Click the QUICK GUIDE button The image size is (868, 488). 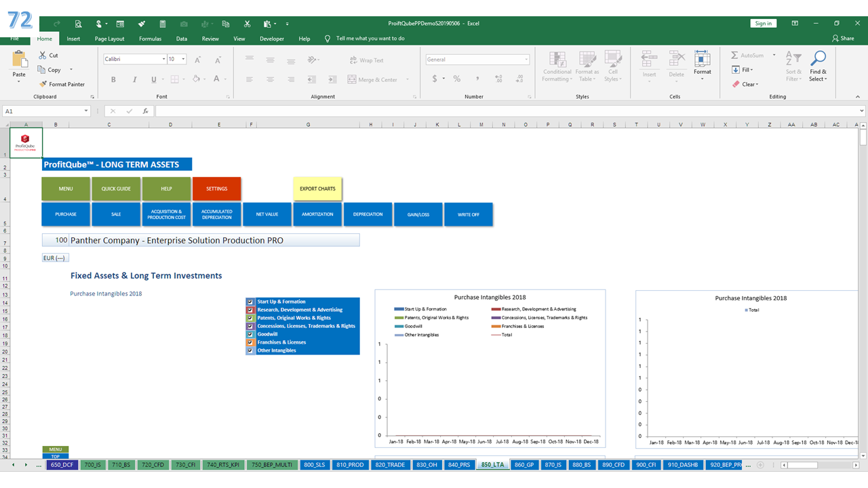pos(116,189)
